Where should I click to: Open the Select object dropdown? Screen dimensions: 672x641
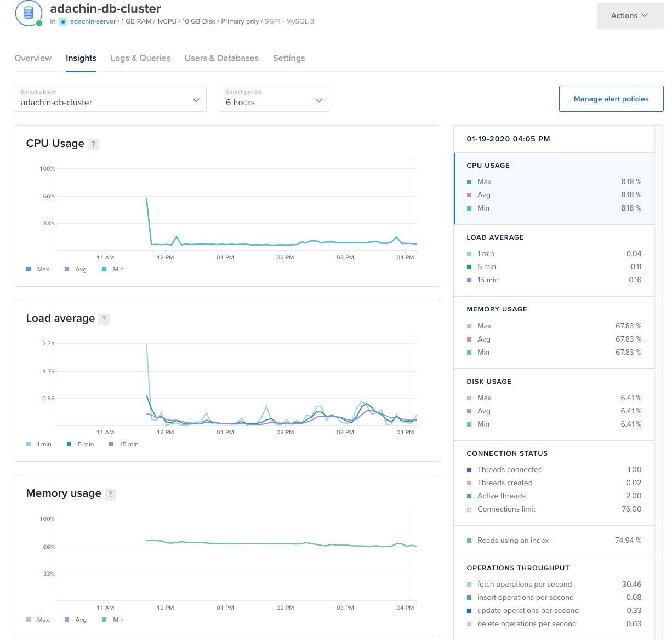point(111,99)
